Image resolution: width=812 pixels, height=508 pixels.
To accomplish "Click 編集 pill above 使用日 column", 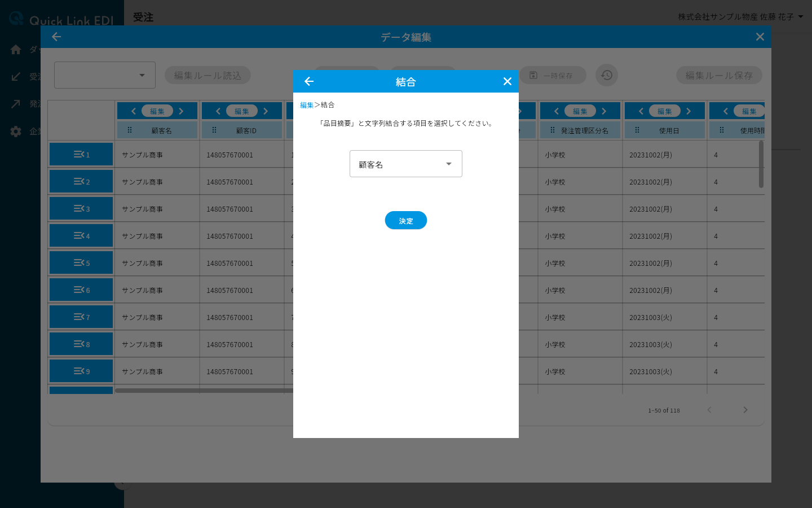I will [x=665, y=111].
